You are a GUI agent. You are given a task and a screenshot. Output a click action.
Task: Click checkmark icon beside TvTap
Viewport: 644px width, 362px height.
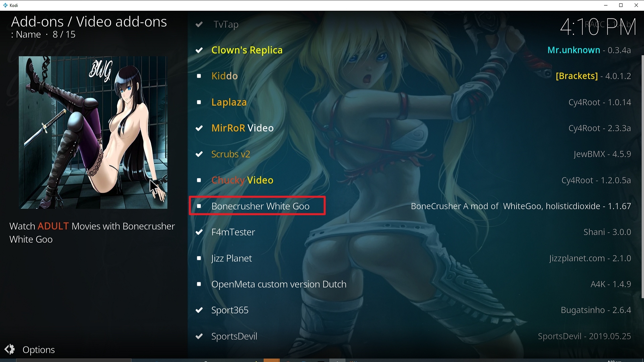click(199, 24)
